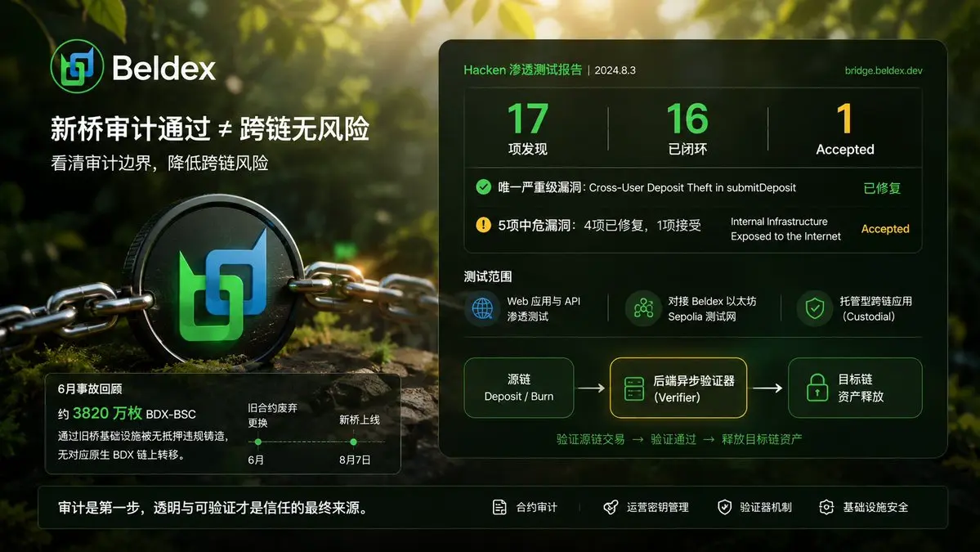
Task: Click the green 已修复 status label
Action: [882, 188]
